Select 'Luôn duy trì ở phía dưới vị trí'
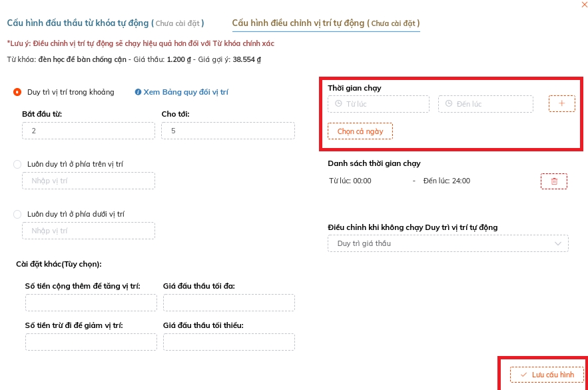This screenshot has width=588, height=390. [x=17, y=214]
